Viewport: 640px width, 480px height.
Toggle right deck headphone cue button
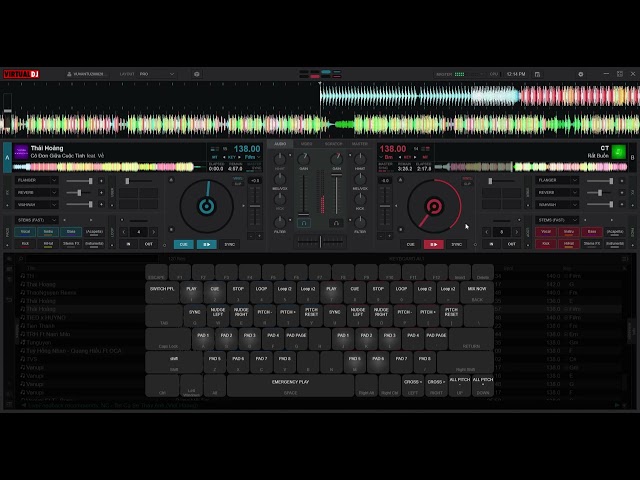(336, 223)
